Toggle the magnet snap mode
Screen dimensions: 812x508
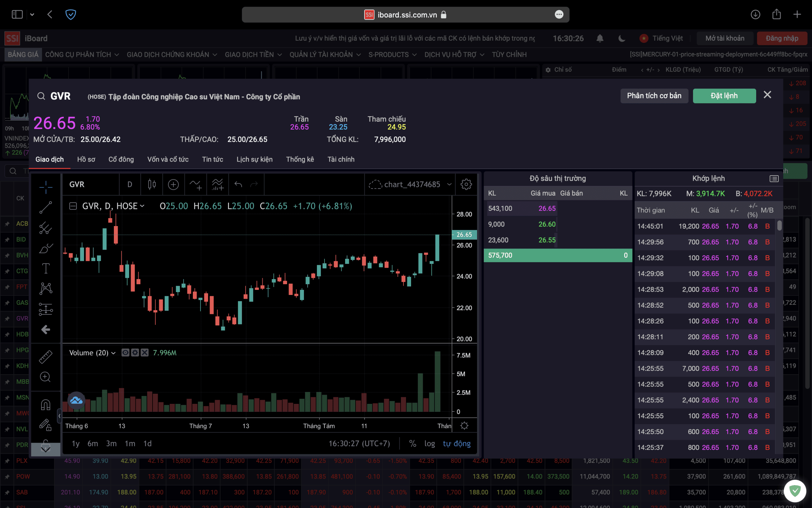click(x=46, y=404)
